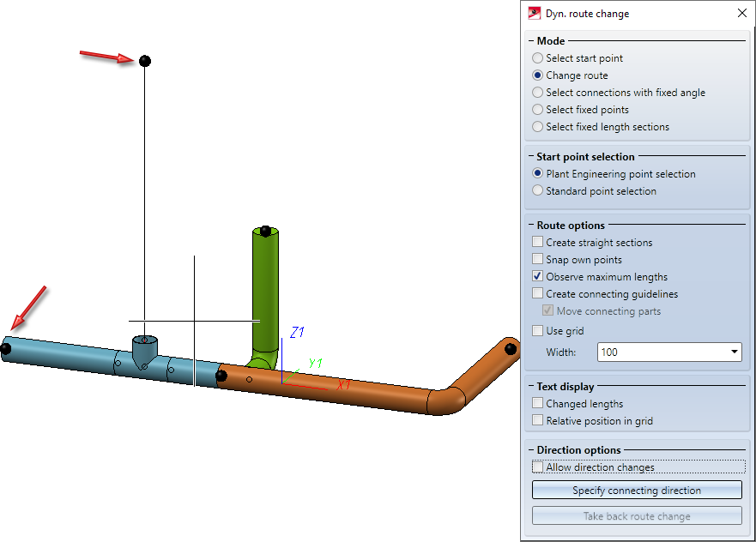The image size is (756, 542).
Task: Select the 'Select start point' mode
Action: point(537,58)
